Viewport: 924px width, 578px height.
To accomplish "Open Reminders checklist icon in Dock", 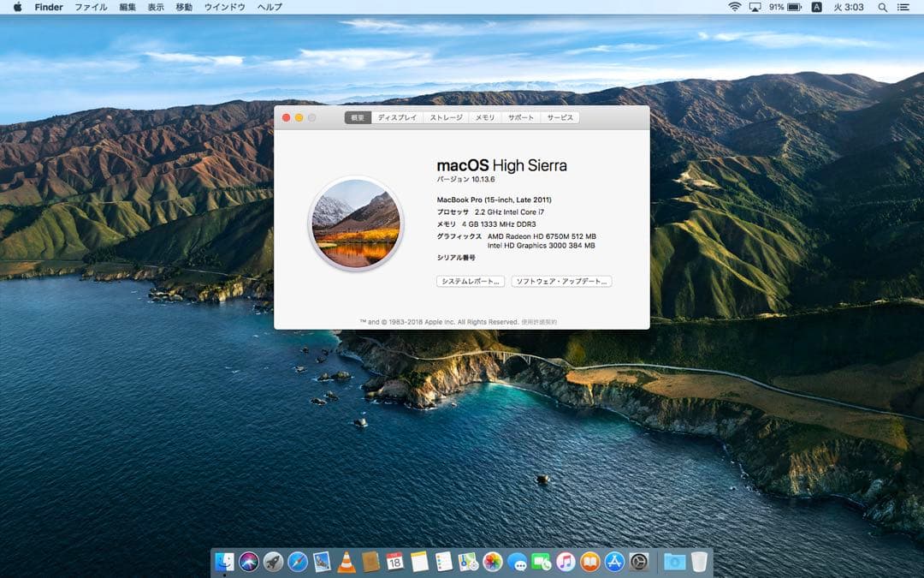I will tap(444, 562).
